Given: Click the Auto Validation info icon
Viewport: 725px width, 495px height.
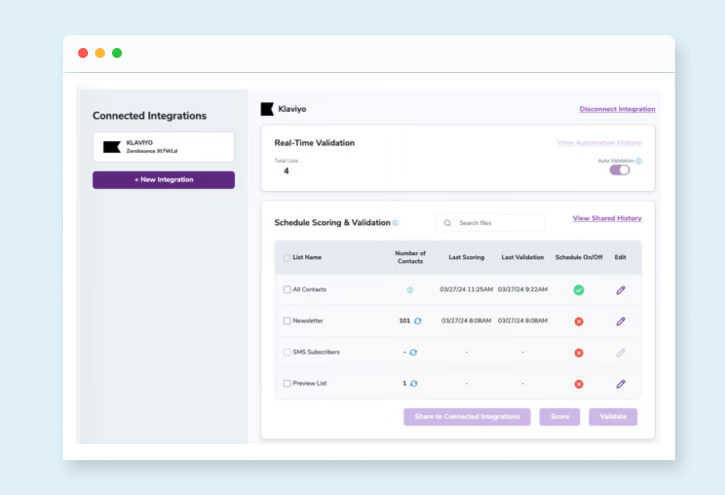Looking at the screenshot, I should tap(639, 161).
